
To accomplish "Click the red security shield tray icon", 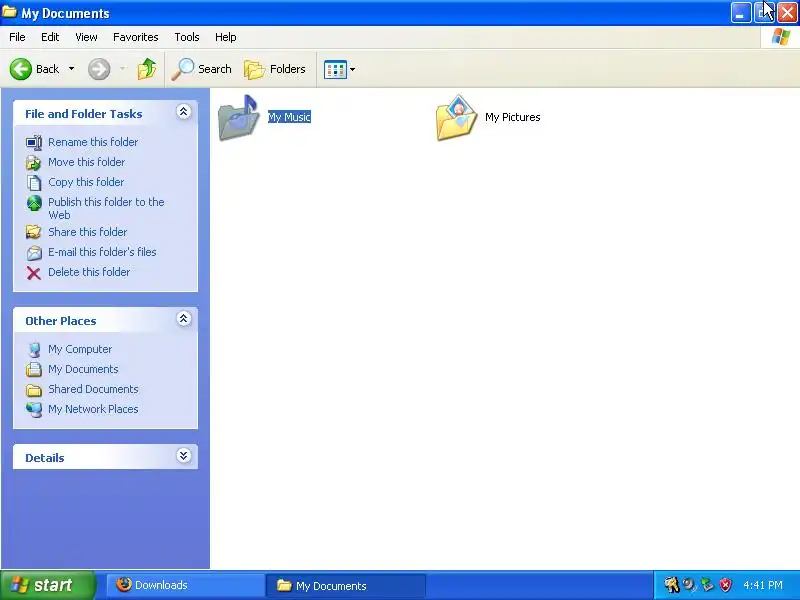I will tap(726, 585).
